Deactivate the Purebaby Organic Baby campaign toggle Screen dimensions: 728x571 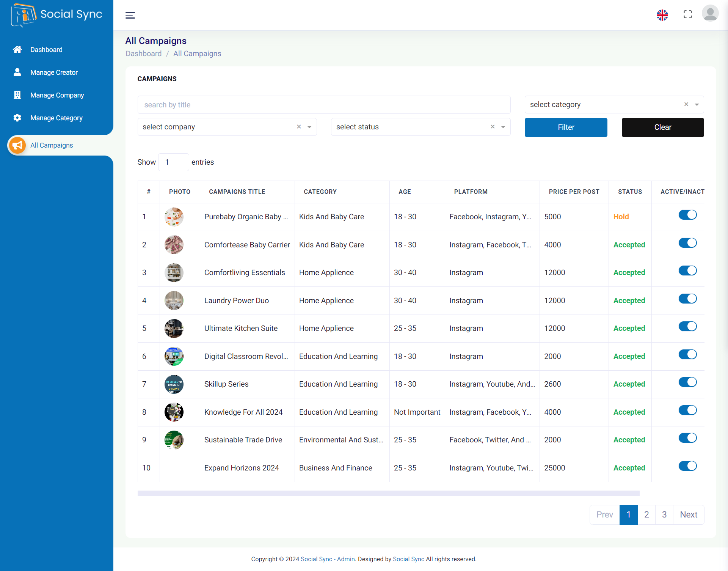(687, 215)
